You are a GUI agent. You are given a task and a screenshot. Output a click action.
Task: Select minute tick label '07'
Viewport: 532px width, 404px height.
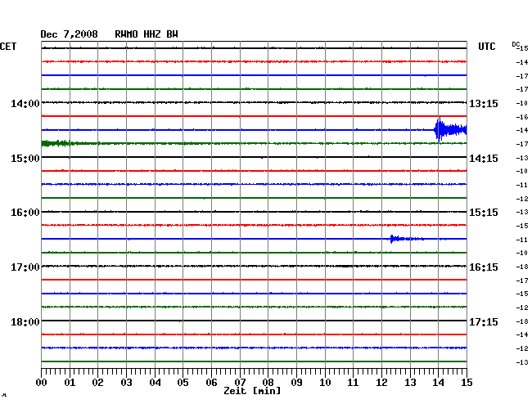(240, 383)
